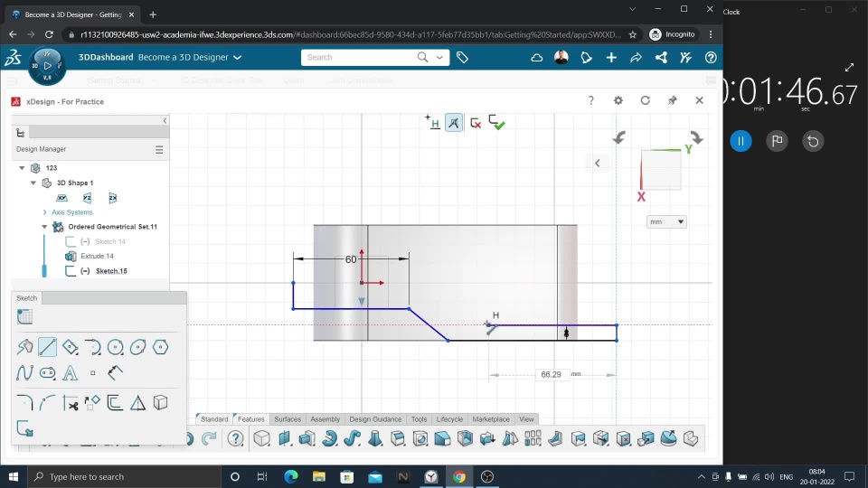Switch to the Features tab
Screen dimensions: 868x488
coord(250,418)
